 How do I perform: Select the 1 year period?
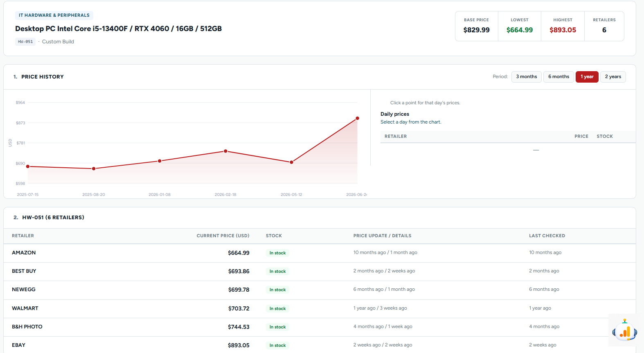pos(587,77)
